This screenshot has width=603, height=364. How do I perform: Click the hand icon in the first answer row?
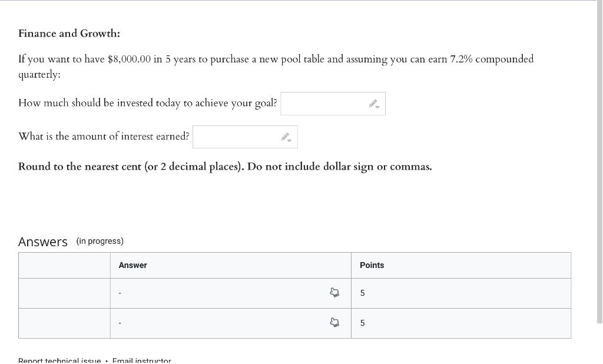click(x=334, y=293)
